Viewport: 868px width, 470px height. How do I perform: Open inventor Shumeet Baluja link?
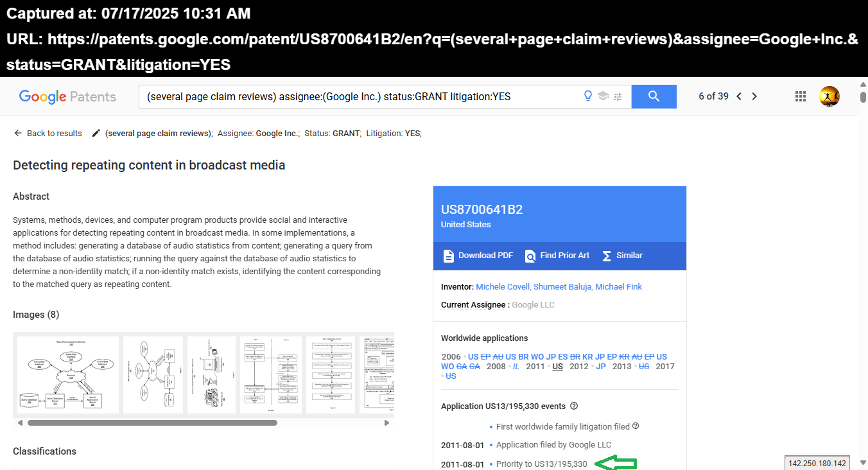(x=562, y=286)
